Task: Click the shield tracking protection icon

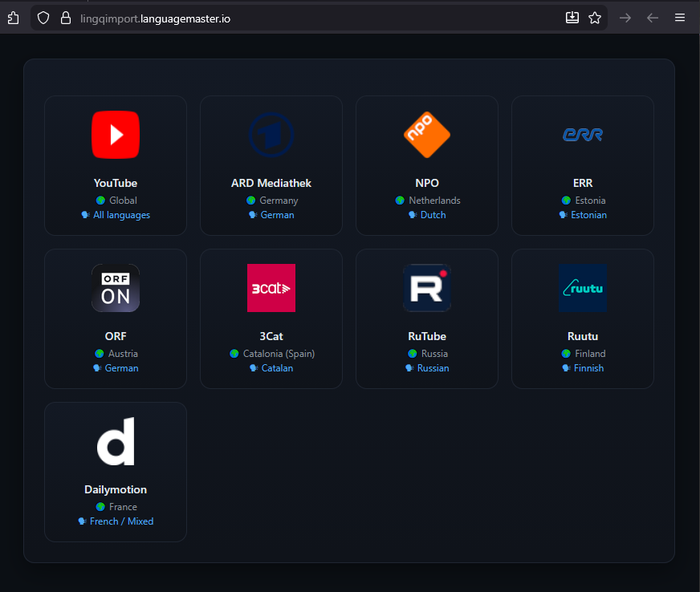Action: click(44, 18)
